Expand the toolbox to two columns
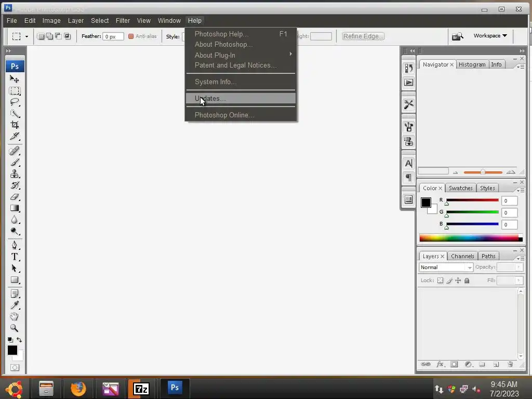The height and width of the screenshot is (399, 532). click(x=8, y=51)
